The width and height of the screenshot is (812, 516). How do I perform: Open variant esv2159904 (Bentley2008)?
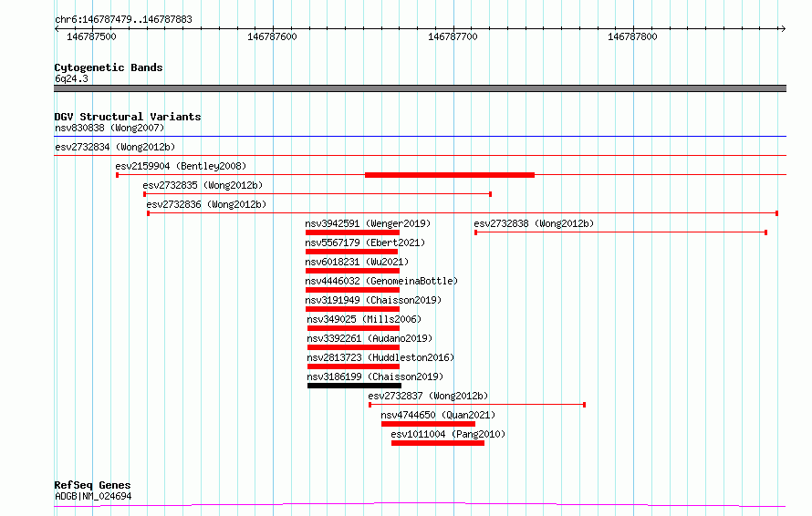click(x=181, y=166)
